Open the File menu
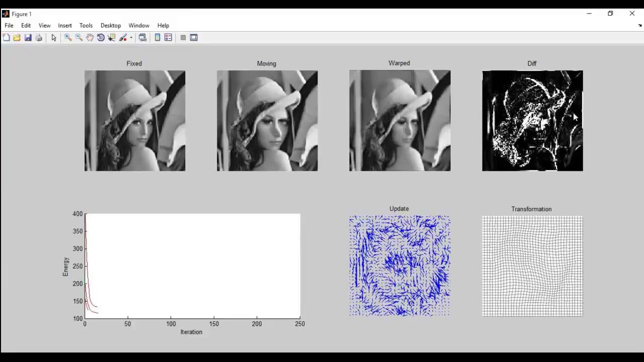Screen dimensions: 644x362 pyautogui.click(x=9, y=26)
